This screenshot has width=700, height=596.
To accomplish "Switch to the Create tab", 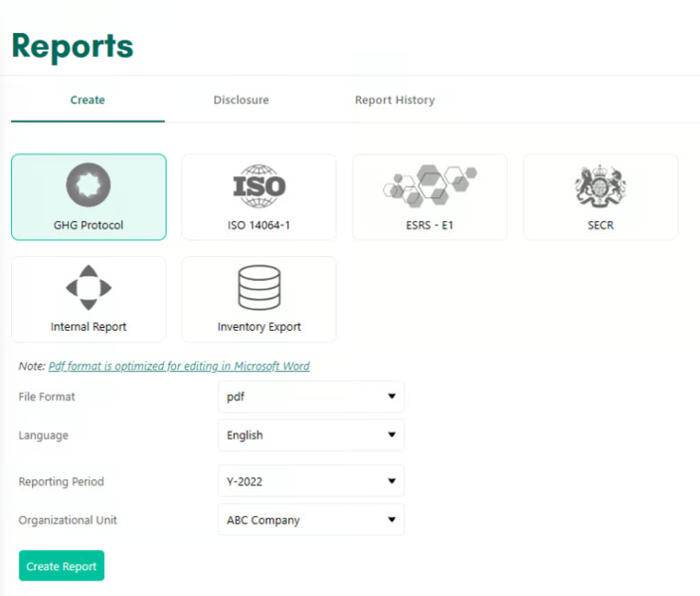I will pos(87,100).
